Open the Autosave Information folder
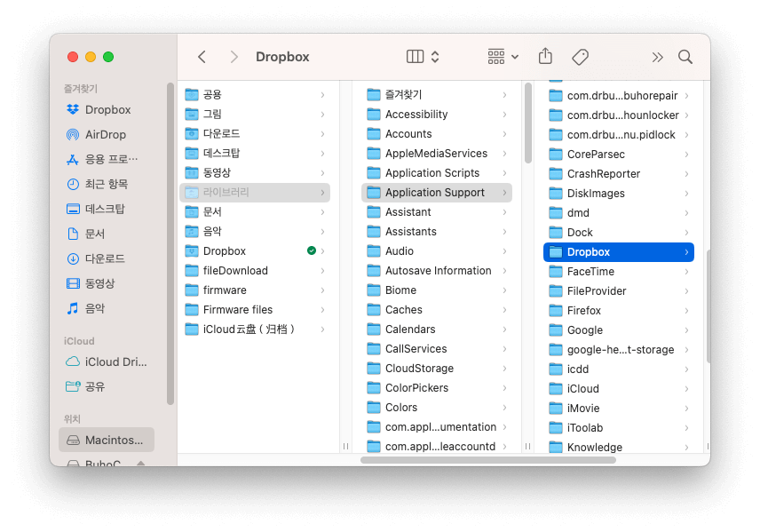The image size is (760, 532). pos(437,271)
